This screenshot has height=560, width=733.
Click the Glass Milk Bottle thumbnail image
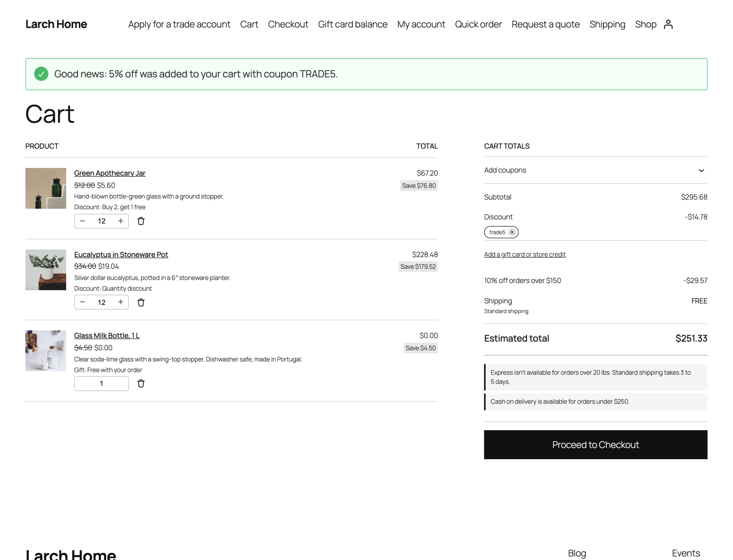[x=46, y=351]
